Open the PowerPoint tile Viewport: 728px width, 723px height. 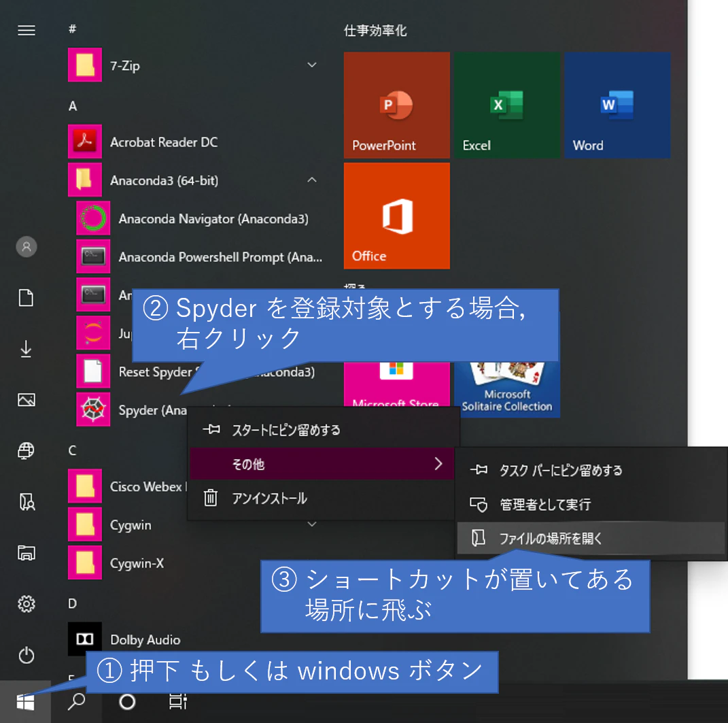point(396,104)
